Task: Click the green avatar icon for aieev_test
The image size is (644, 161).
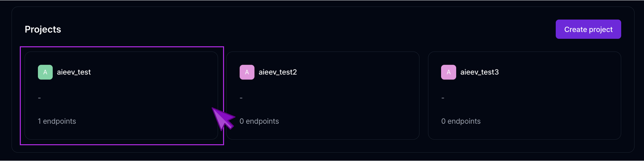Action: point(45,72)
